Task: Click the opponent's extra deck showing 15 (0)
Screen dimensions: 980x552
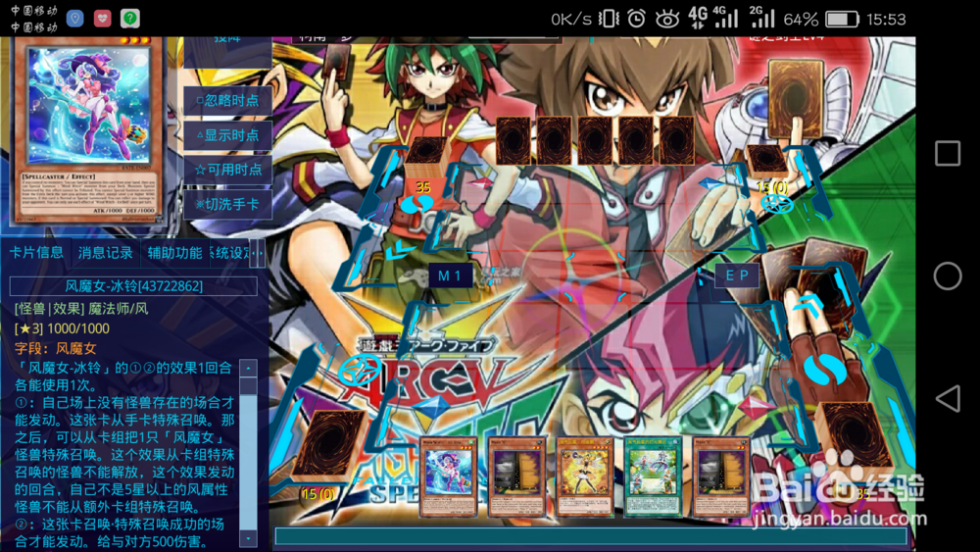Action: [767, 161]
